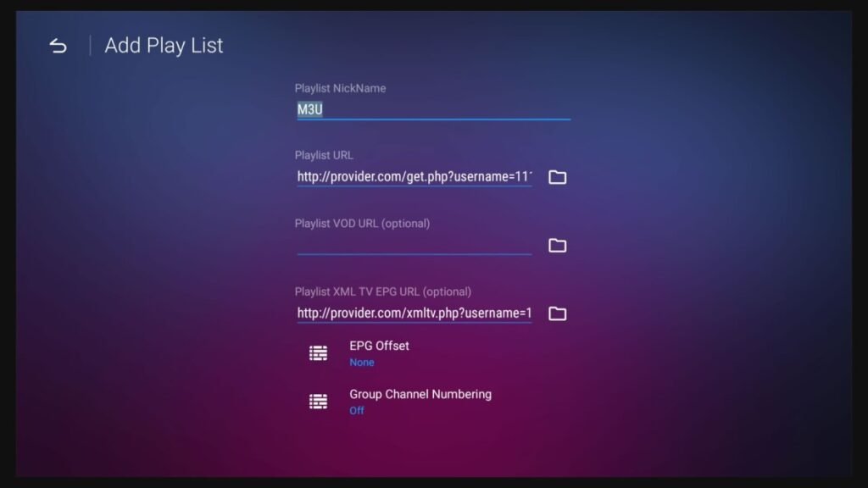The width and height of the screenshot is (868, 488).
Task: Select the "None" value under EPG Offset
Action: point(361,363)
